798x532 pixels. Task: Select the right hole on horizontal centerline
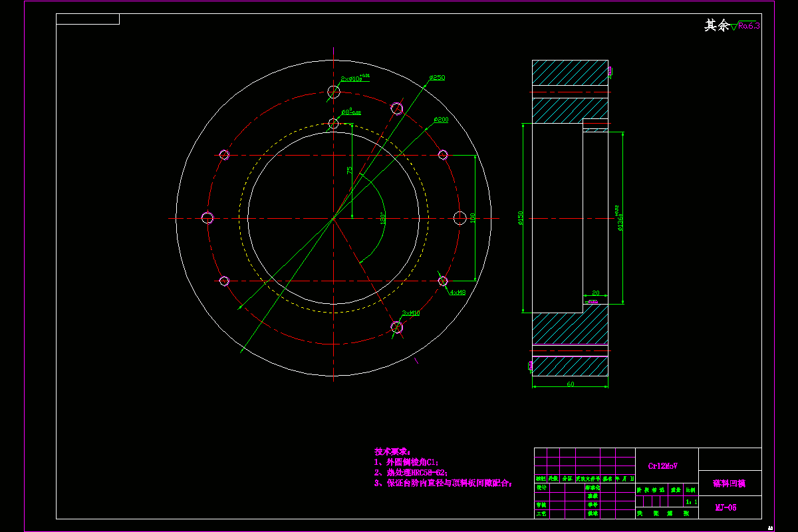pos(460,218)
